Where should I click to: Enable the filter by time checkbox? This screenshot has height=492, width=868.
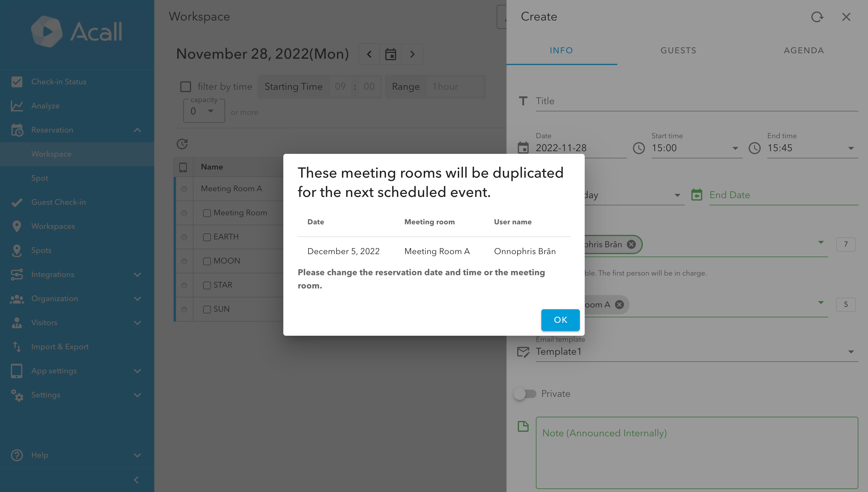pos(186,86)
